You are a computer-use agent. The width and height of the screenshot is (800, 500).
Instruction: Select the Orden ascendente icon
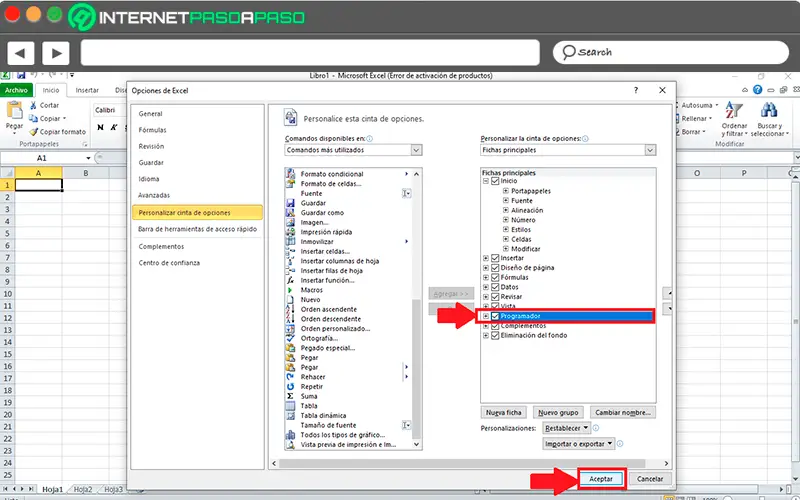click(x=290, y=310)
